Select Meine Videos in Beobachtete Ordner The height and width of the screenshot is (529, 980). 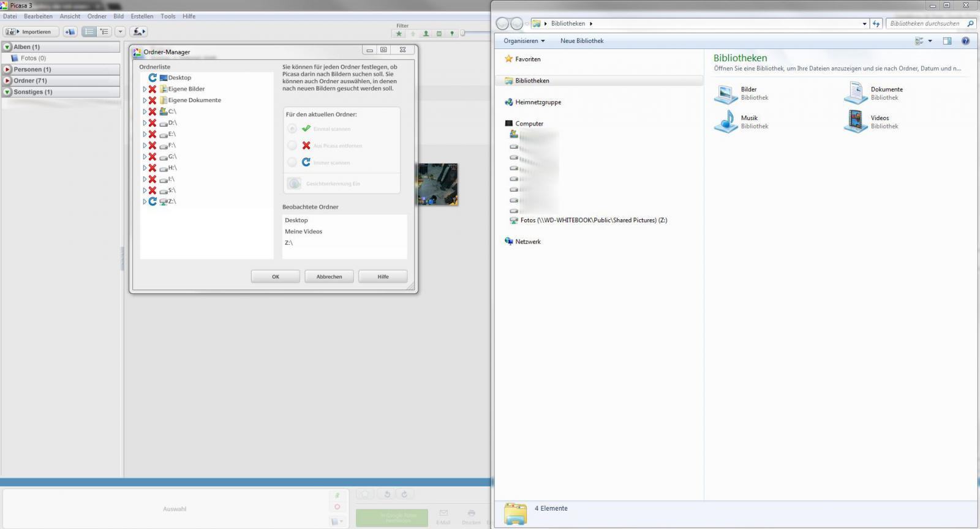pos(303,231)
